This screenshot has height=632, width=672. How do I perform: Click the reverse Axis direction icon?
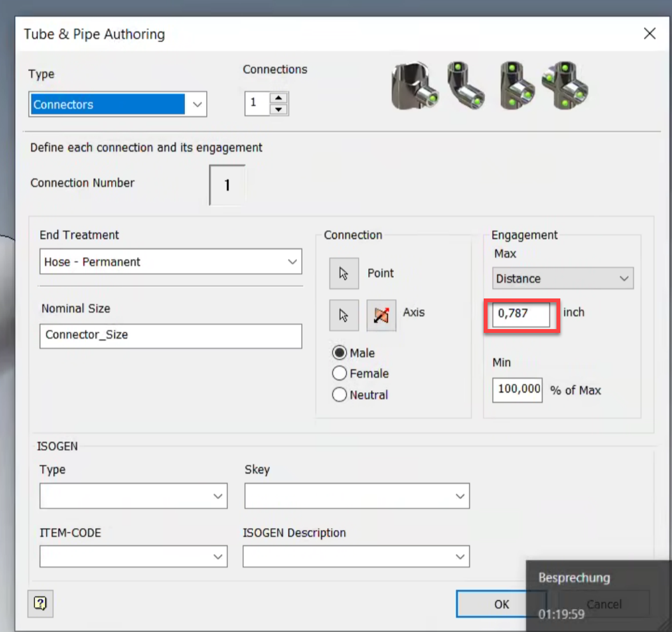pyautogui.click(x=381, y=315)
